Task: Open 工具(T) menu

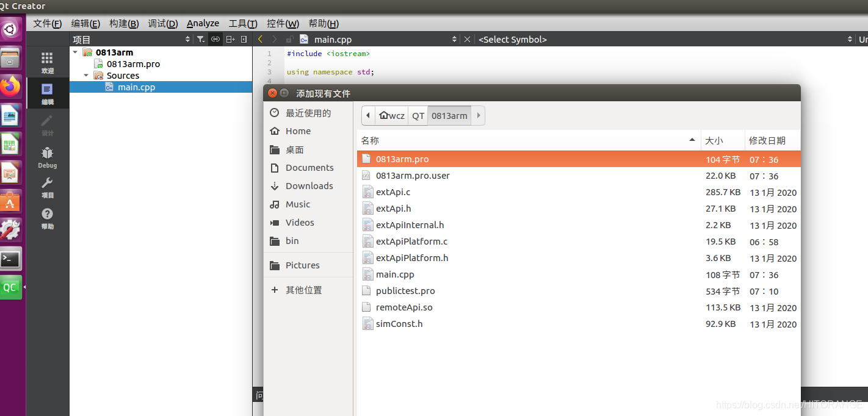Action: [243, 23]
